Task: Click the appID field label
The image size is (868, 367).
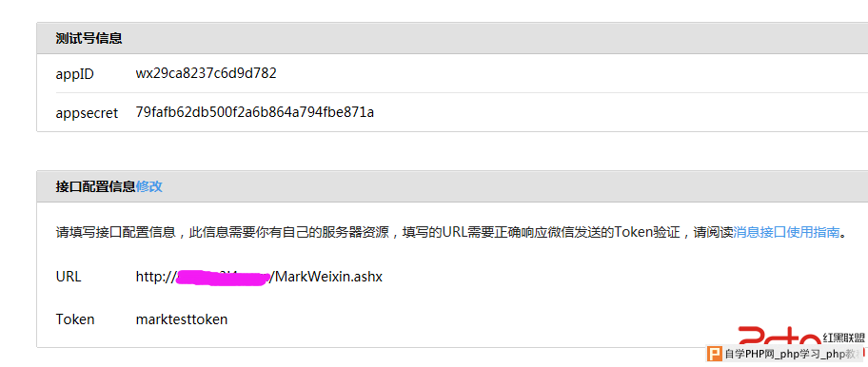Action: point(75,74)
